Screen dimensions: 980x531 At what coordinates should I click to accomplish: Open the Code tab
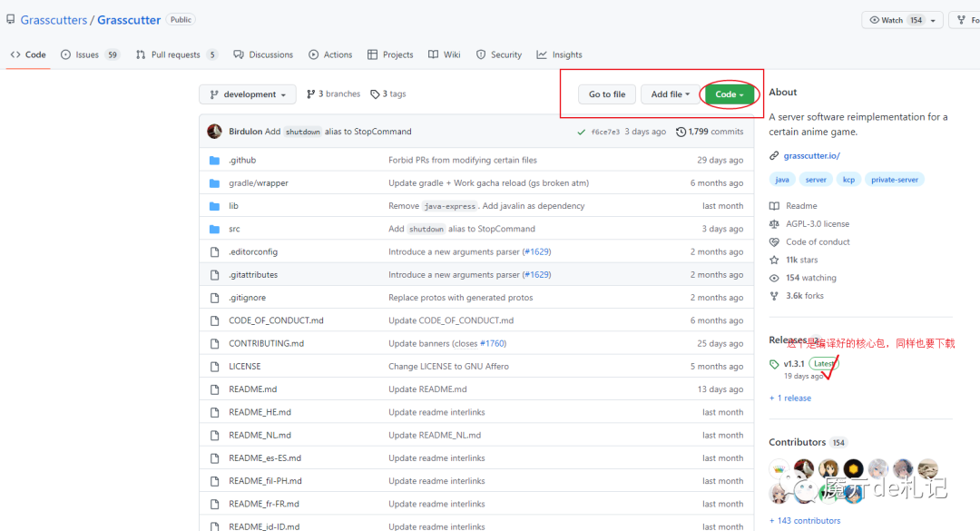[28, 54]
